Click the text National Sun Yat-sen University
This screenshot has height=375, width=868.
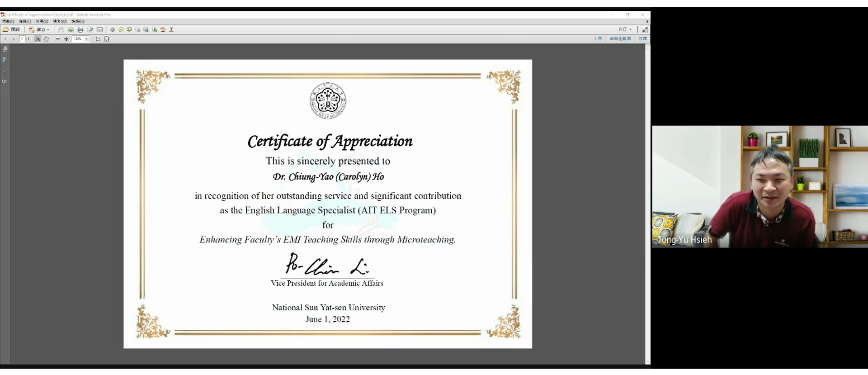point(329,308)
